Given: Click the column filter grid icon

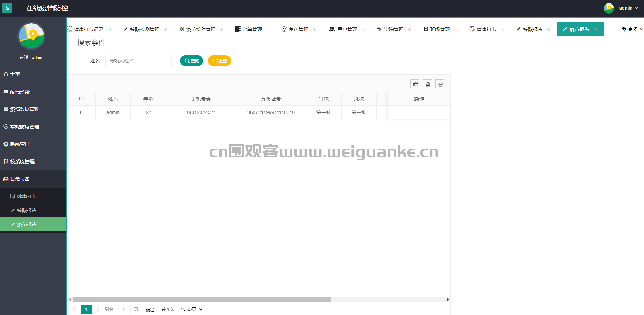Looking at the screenshot, I should pos(415,84).
